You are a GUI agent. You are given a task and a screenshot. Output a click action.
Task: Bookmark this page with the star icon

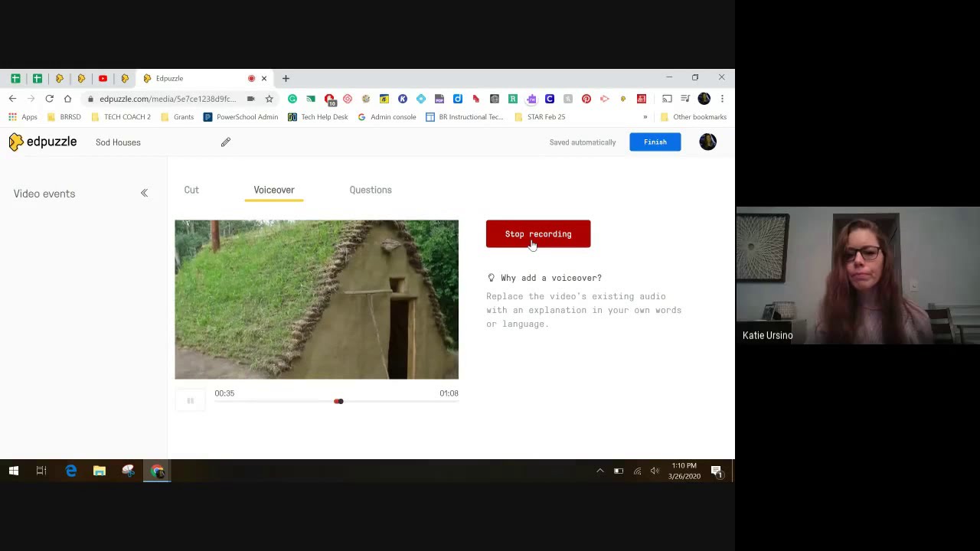(x=269, y=99)
